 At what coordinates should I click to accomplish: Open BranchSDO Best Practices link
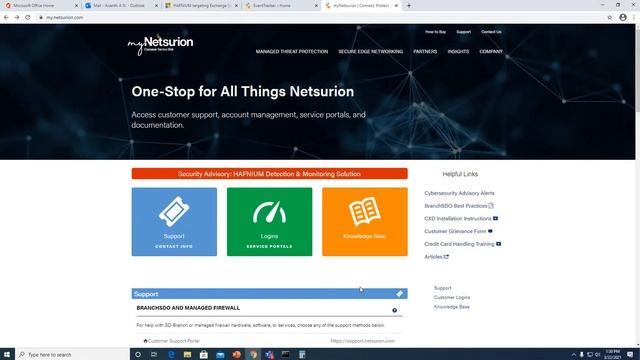[x=459, y=206]
